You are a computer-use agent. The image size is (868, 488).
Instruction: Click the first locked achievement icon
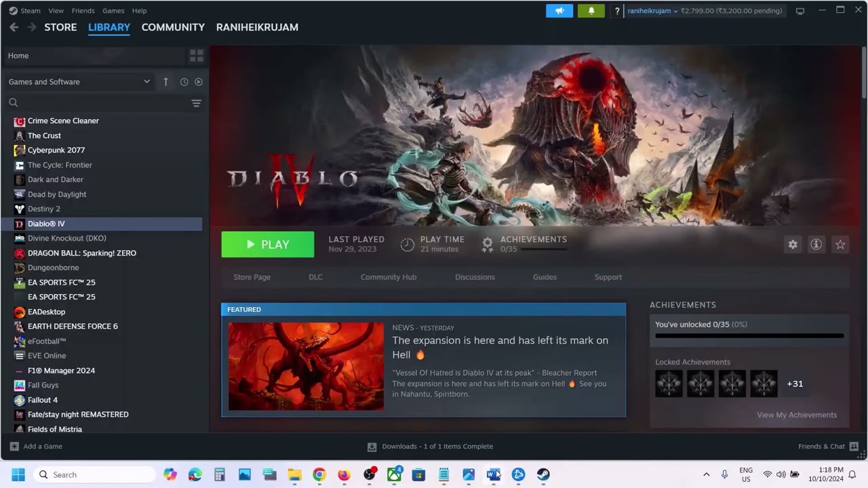point(669,384)
